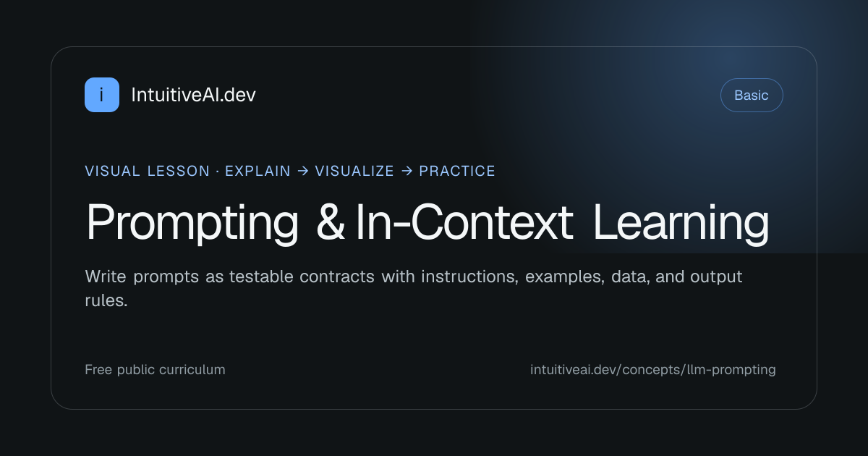Image resolution: width=868 pixels, height=456 pixels.
Task: Open the intuitiveai.dev/concepts/llm-prompting URL
Action: pyautogui.click(x=653, y=370)
